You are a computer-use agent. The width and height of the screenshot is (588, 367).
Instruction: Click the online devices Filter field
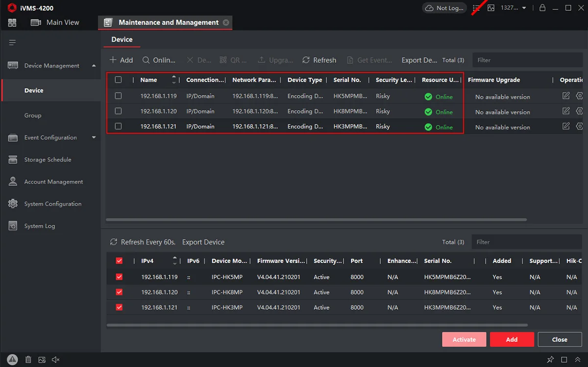tap(527, 242)
